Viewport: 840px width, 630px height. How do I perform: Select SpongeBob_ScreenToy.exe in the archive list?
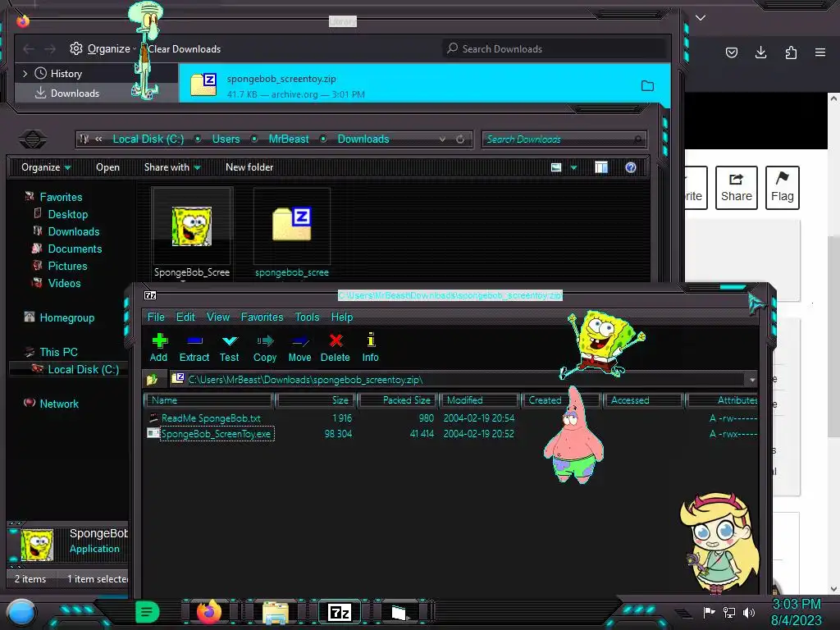[x=216, y=434]
